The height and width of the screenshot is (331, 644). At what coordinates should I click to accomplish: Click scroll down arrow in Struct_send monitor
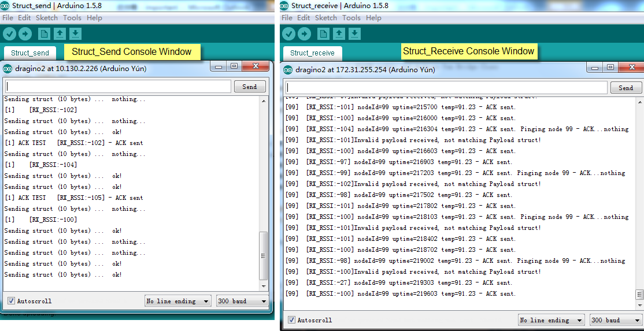tap(264, 287)
